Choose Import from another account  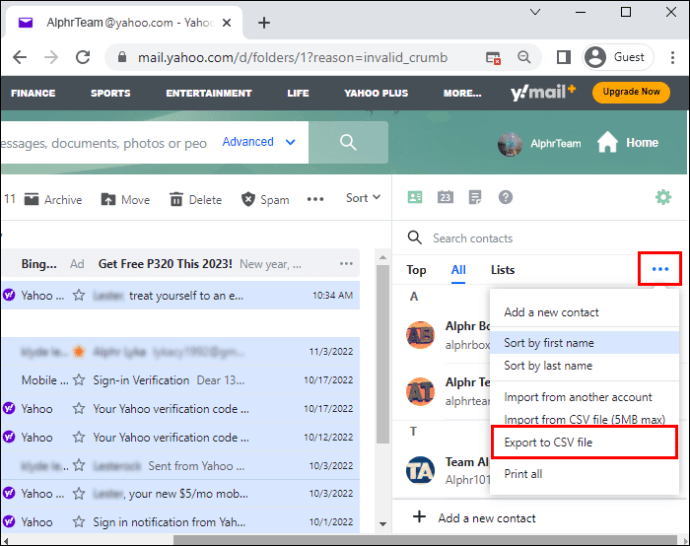tap(584, 397)
